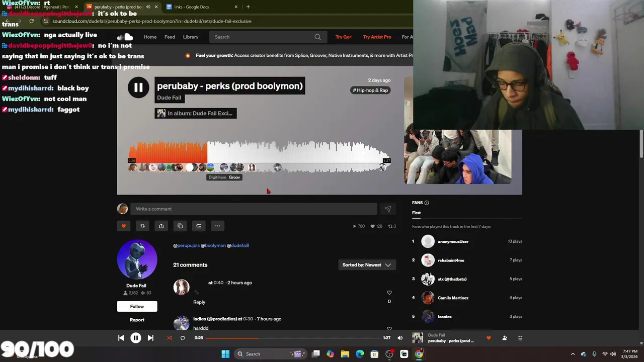The width and height of the screenshot is (644, 362).
Task: Toggle like heart in the bottom player bar
Action: (x=489, y=338)
